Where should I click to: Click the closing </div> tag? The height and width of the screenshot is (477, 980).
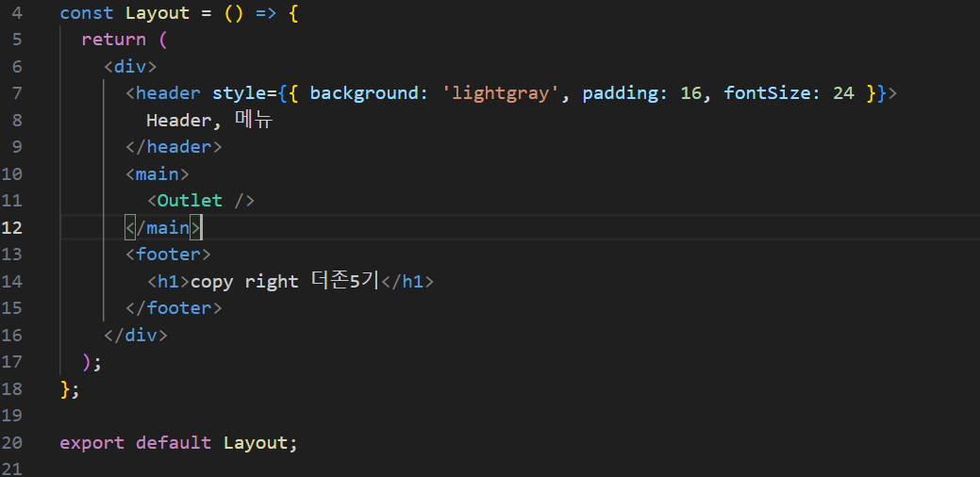136,336
